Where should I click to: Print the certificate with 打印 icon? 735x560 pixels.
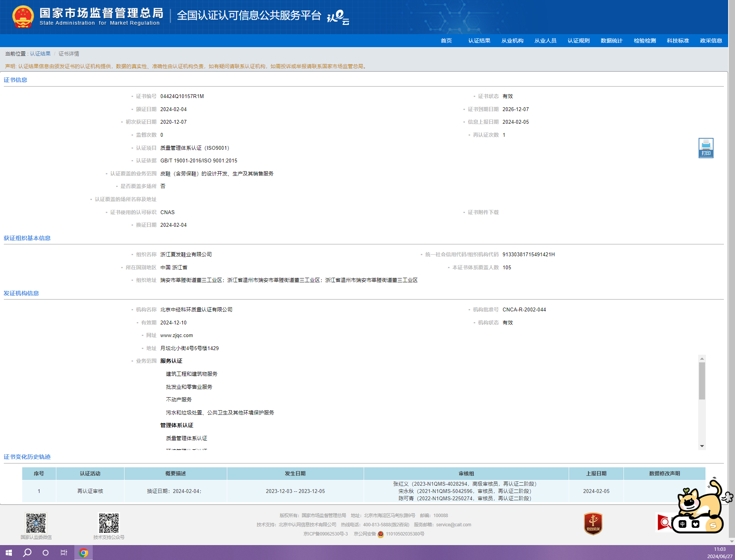(706, 148)
